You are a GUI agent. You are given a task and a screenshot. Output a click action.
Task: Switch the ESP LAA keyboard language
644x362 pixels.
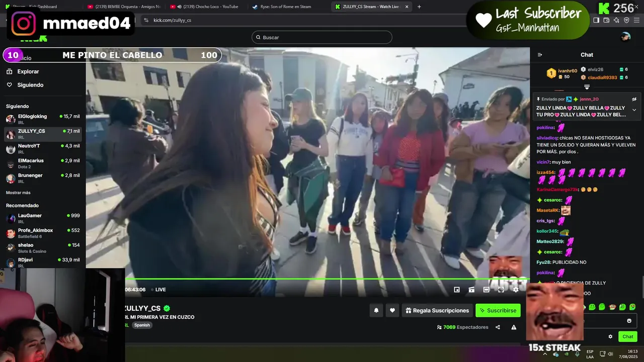click(590, 354)
